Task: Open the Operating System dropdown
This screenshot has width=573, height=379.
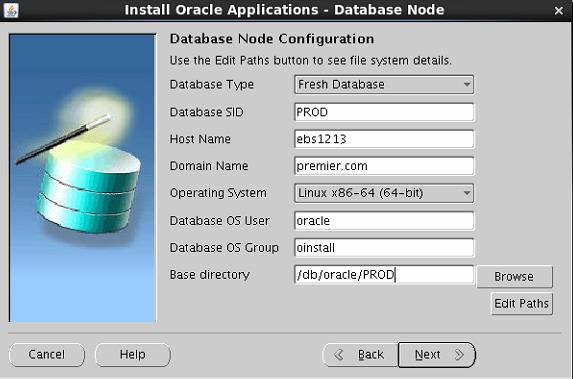Action: (384, 193)
